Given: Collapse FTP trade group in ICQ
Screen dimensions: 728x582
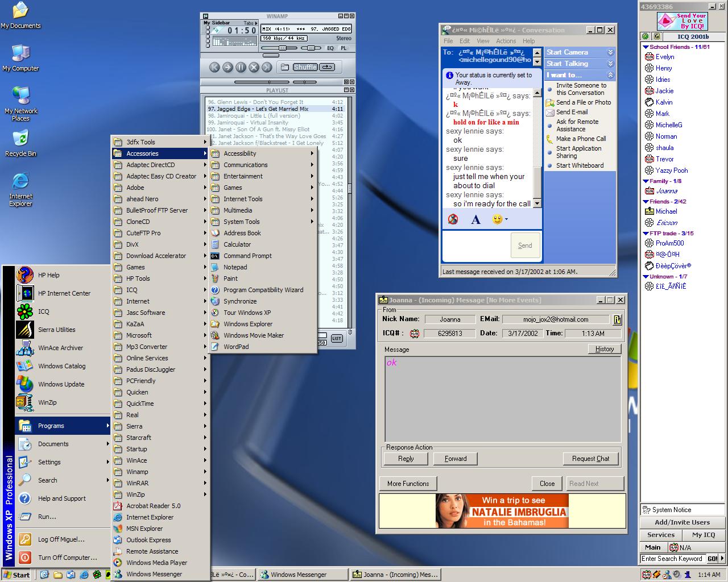Looking at the screenshot, I should pos(646,234).
